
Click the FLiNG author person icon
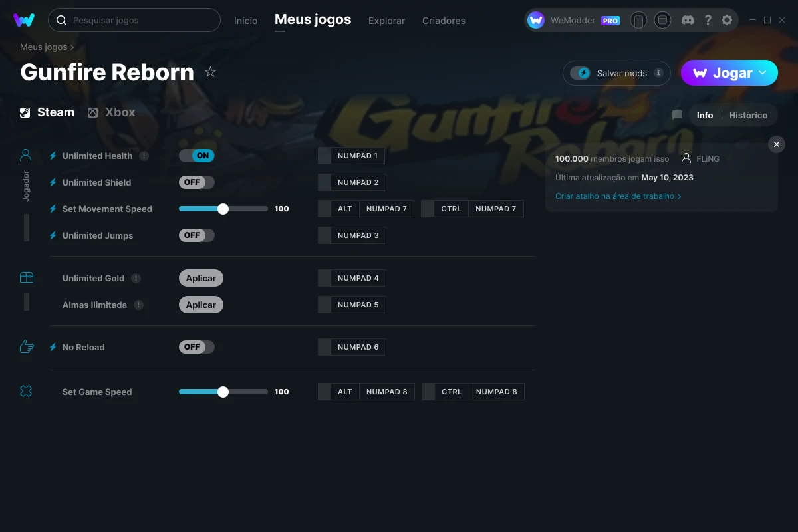pyautogui.click(x=686, y=158)
